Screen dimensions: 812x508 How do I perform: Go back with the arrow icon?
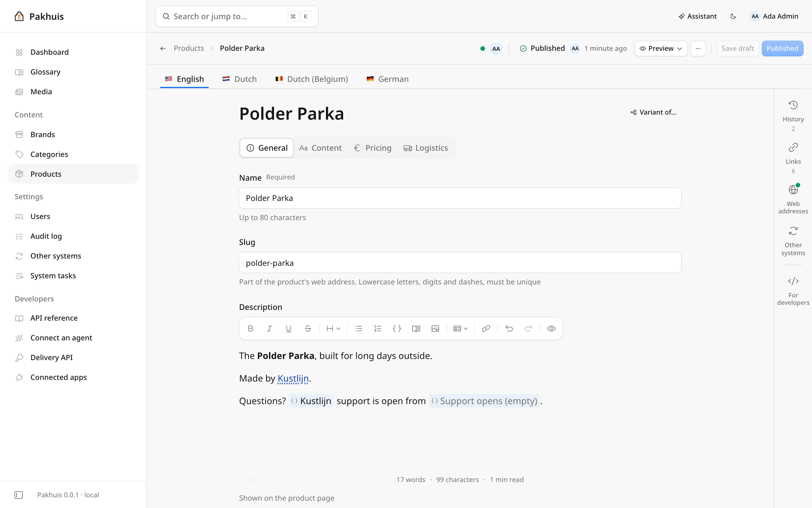click(x=163, y=48)
